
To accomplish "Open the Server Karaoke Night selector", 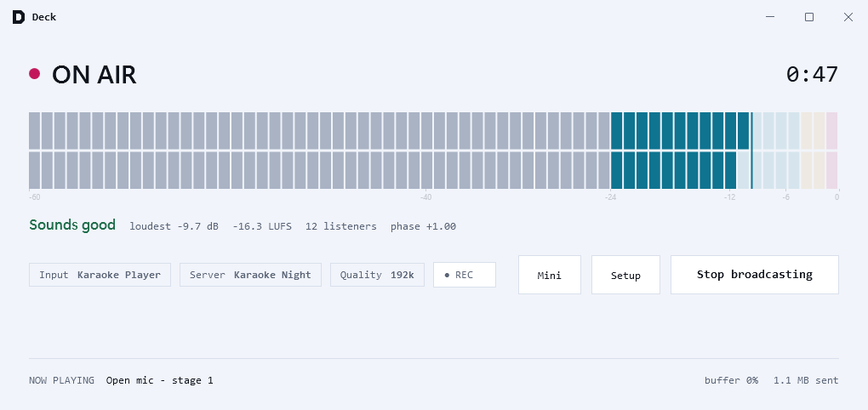I will [x=250, y=275].
